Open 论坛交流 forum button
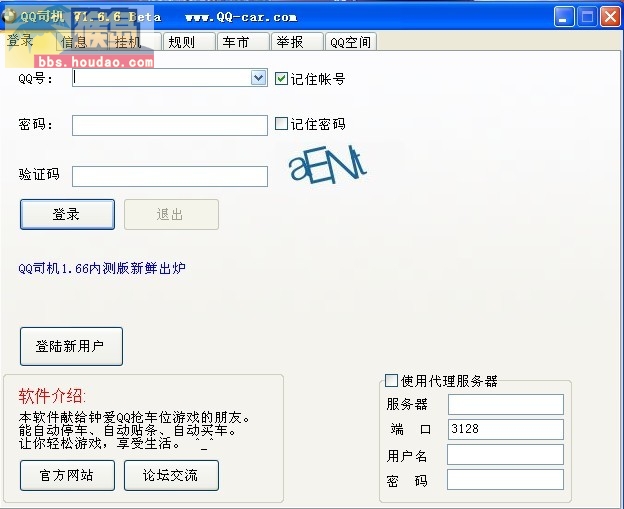 tap(171, 475)
